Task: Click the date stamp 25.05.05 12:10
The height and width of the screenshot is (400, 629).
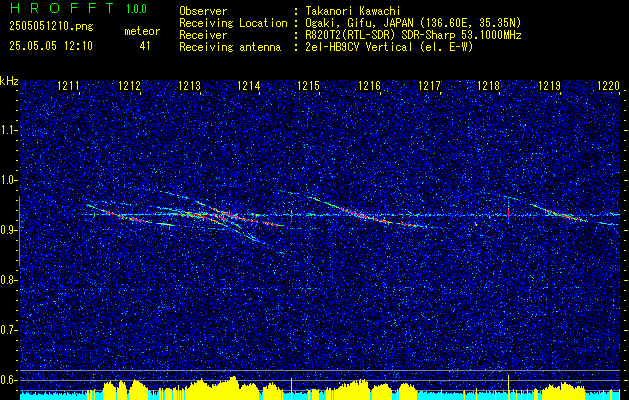Action: point(51,46)
